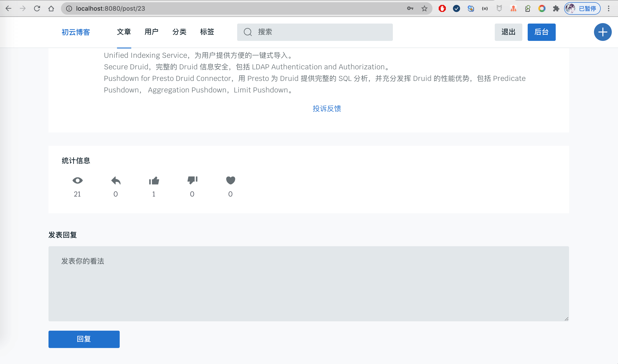Viewport: 618px width, 364px height.
Task: Click the thumbs-down dislike icon
Action: click(x=192, y=180)
